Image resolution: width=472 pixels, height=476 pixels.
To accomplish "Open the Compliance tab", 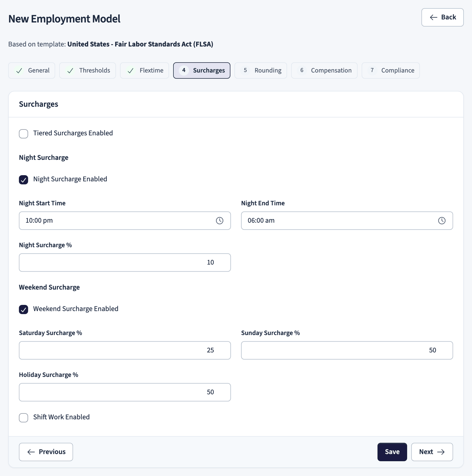I will [391, 70].
